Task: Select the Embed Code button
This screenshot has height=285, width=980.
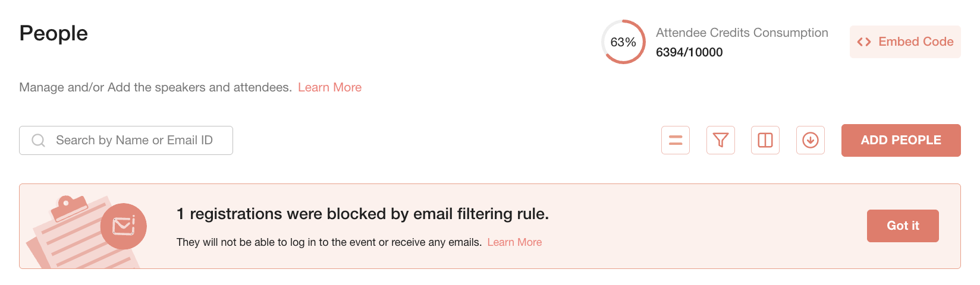Action: point(905,42)
